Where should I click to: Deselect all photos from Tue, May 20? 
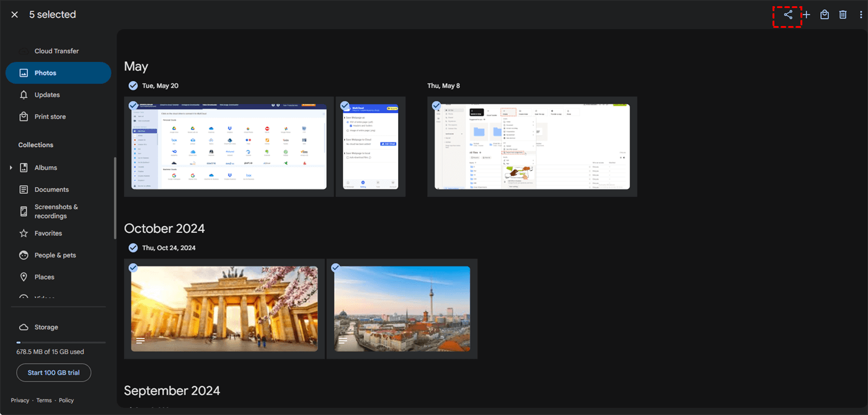click(133, 85)
